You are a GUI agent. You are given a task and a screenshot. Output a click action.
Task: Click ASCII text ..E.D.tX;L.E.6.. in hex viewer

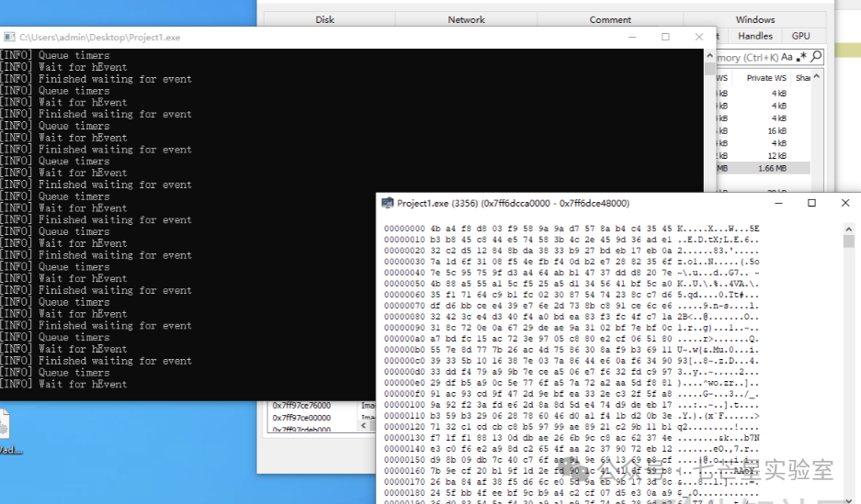click(x=719, y=240)
